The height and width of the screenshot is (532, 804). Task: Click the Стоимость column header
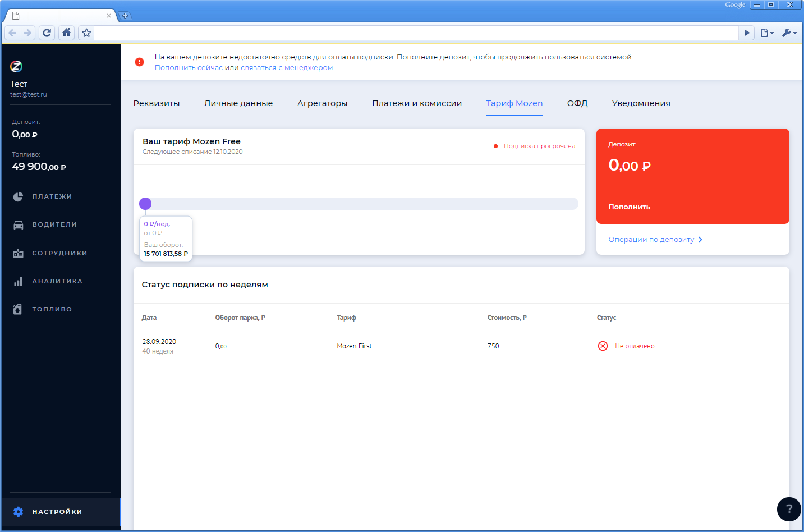(507, 318)
